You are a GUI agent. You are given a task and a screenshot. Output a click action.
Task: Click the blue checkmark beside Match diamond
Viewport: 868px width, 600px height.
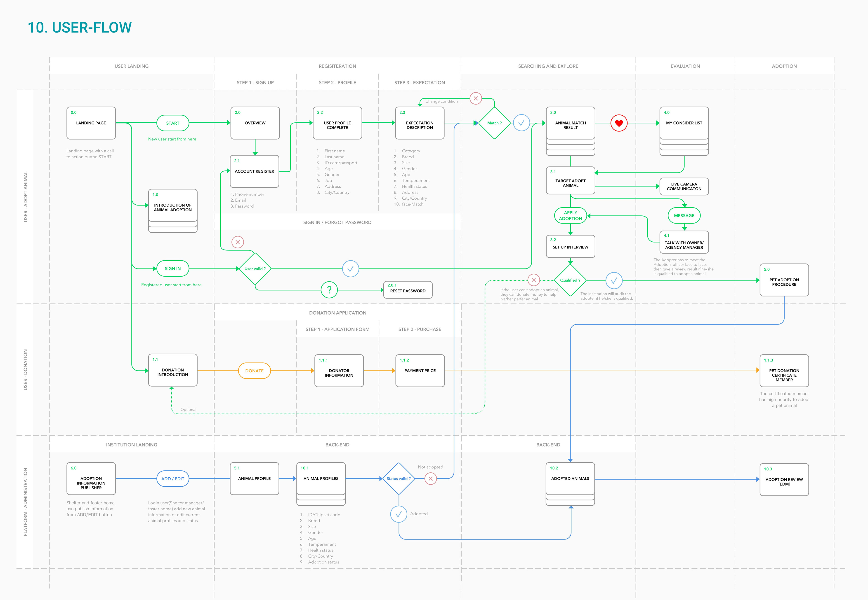click(521, 123)
